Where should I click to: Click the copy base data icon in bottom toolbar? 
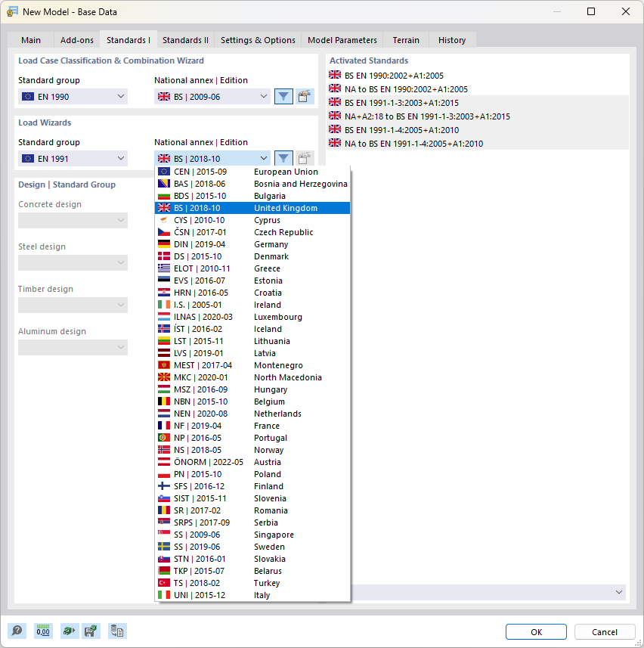point(116,631)
